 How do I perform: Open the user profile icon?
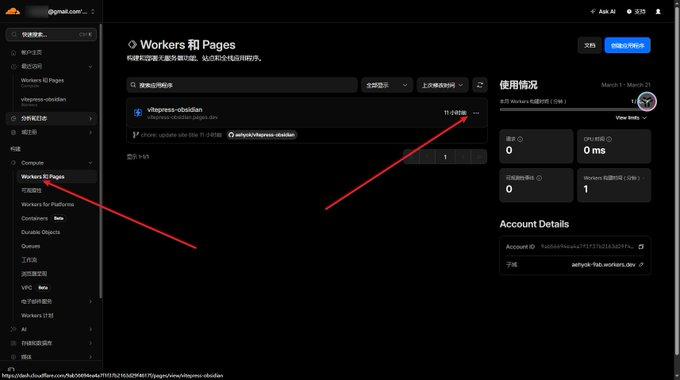(x=658, y=12)
